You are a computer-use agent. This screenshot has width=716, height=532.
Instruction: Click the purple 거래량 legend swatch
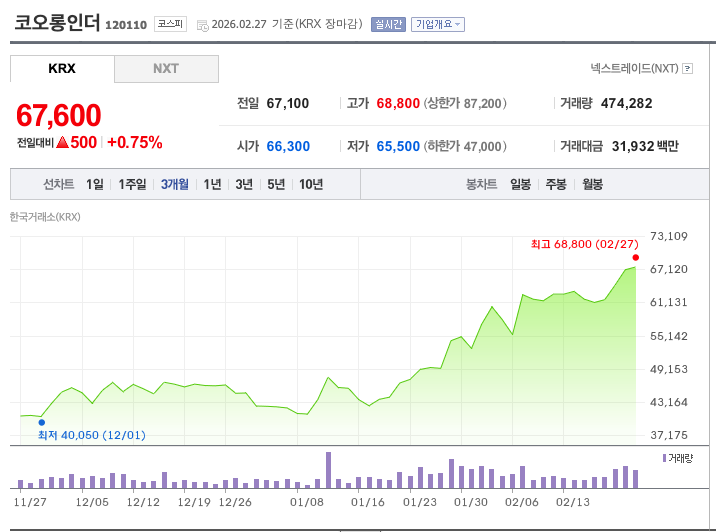point(664,458)
